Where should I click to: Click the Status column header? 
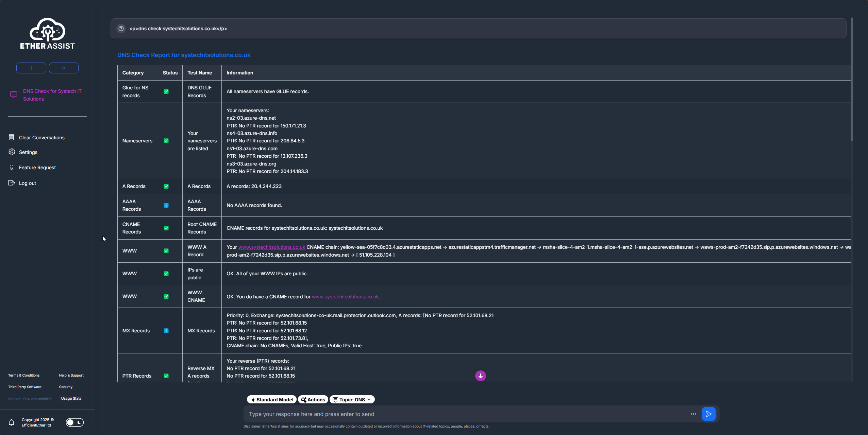coord(170,73)
